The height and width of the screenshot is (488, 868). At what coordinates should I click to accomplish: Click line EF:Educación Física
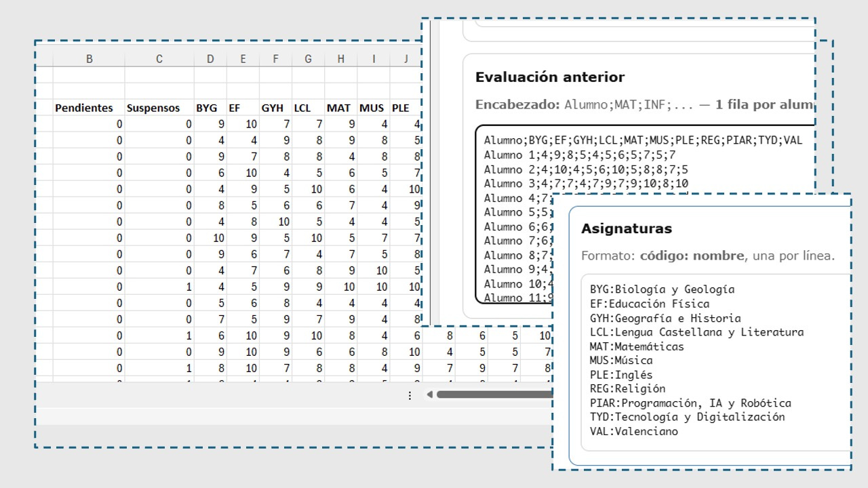[650, 304]
